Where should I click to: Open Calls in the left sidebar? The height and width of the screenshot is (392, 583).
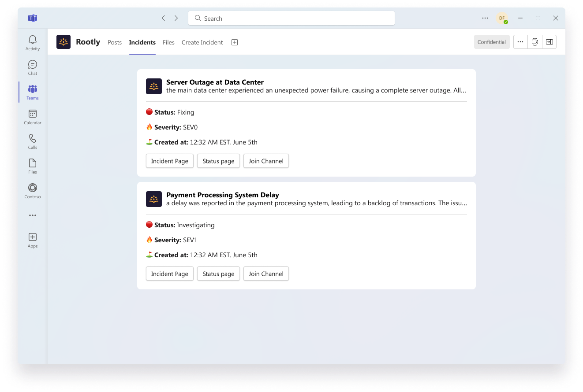(x=33, y=141)
